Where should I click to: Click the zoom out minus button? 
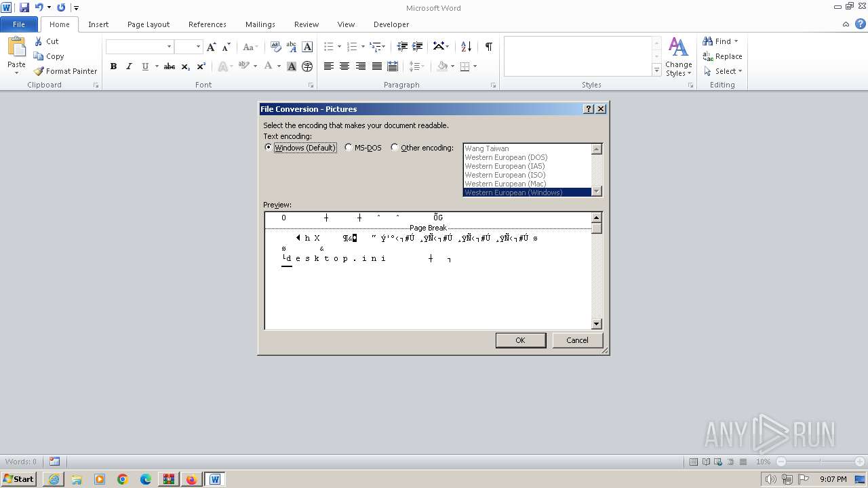[x=781, y=462]
